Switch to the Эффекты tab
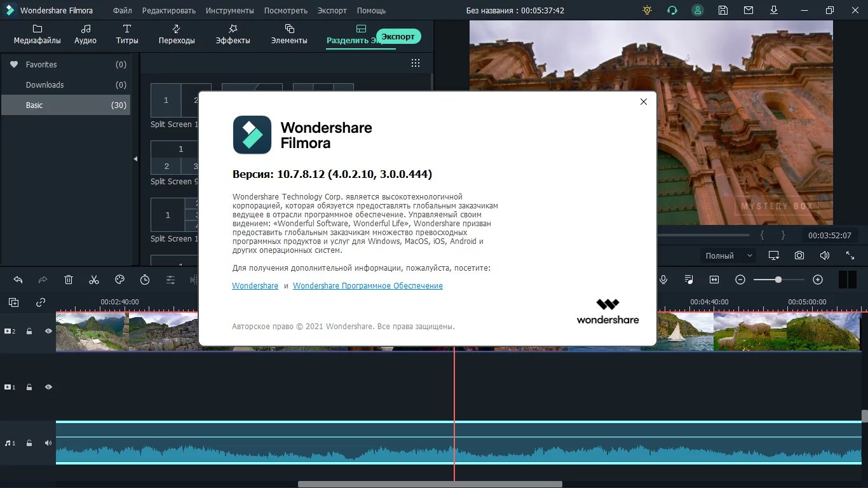The height and width of the screenshot is (488, 868). coord(233,34)
